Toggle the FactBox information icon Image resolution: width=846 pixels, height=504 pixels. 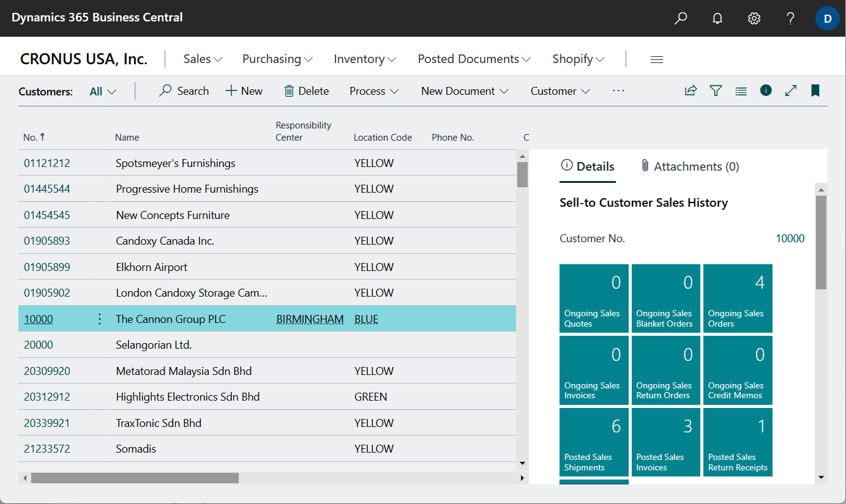click(x=766, y=91)
